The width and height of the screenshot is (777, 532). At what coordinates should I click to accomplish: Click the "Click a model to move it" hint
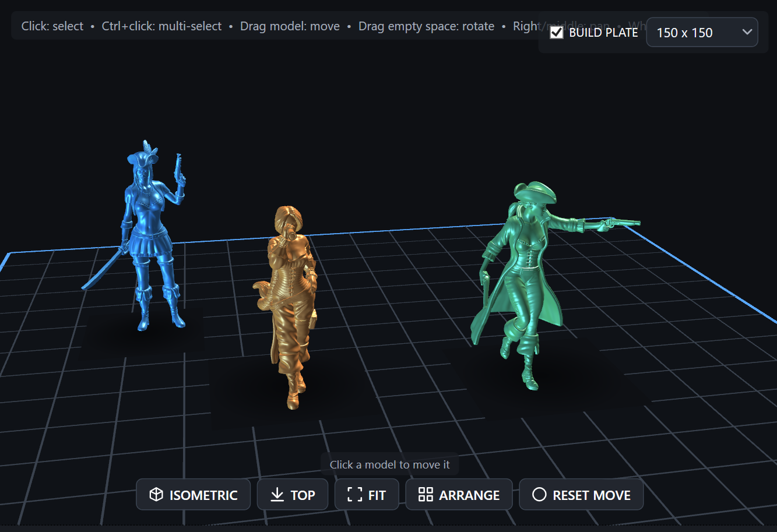(x=389, y=464)
